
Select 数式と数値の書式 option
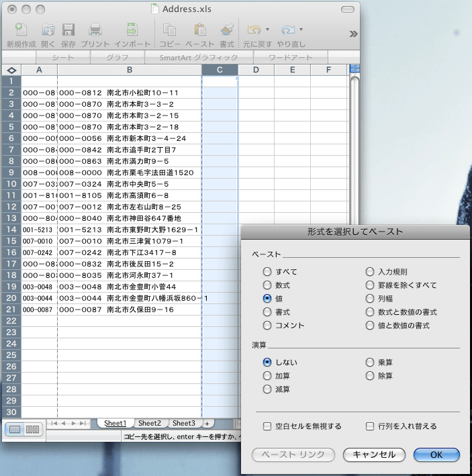point(370,312)
